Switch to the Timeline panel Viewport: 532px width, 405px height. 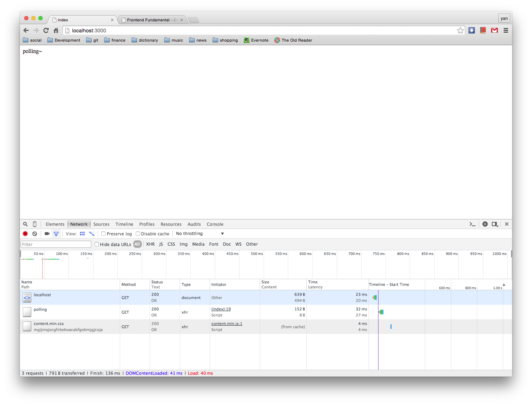[124, 224]
